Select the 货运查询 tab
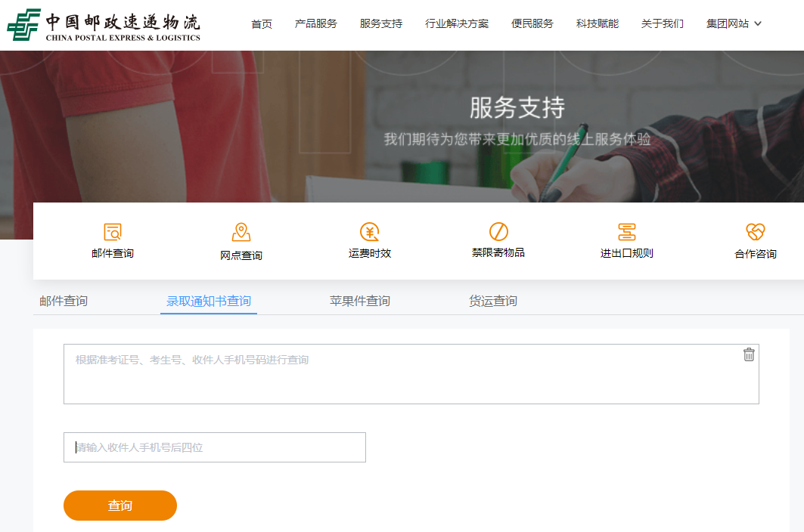Viewport: 804px width, 532px height. click(x=493, y=301)
